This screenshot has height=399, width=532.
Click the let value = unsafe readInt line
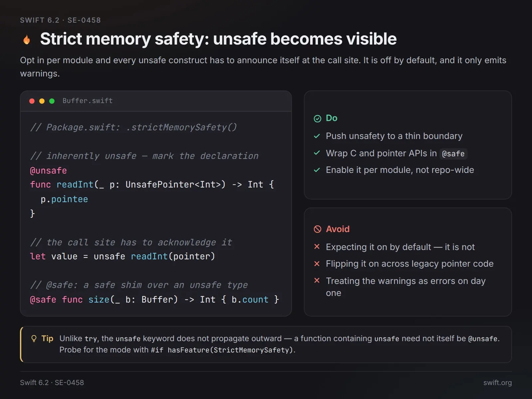pos(123,256)
